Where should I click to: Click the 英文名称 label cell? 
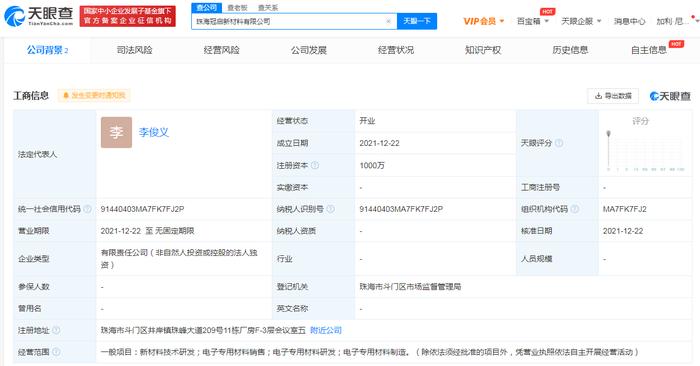pos(313,308)
